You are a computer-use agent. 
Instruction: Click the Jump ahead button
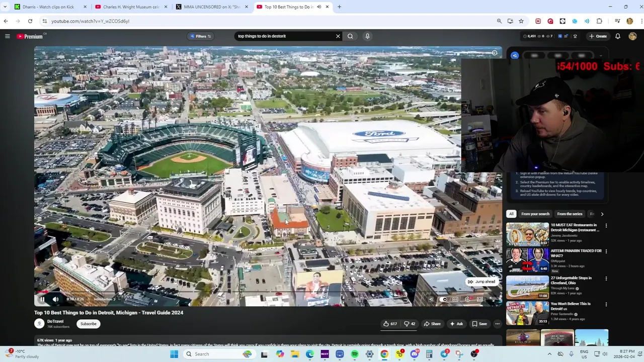tap(481, 282)
